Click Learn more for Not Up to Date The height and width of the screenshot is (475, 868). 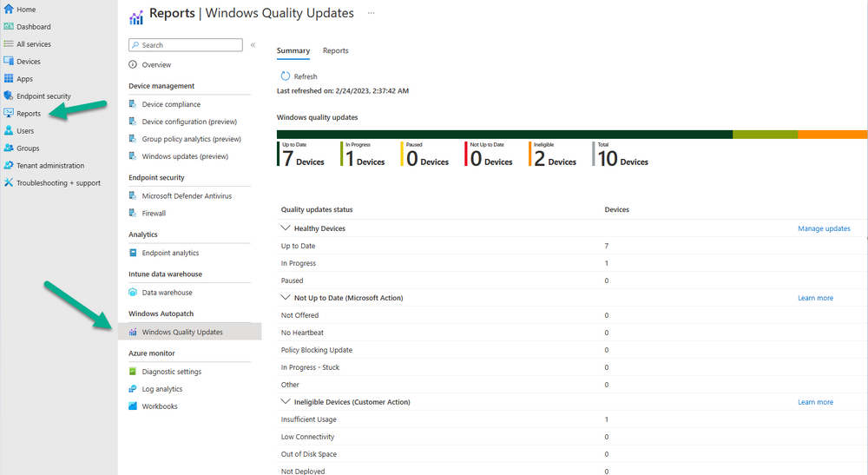[815, 298]
